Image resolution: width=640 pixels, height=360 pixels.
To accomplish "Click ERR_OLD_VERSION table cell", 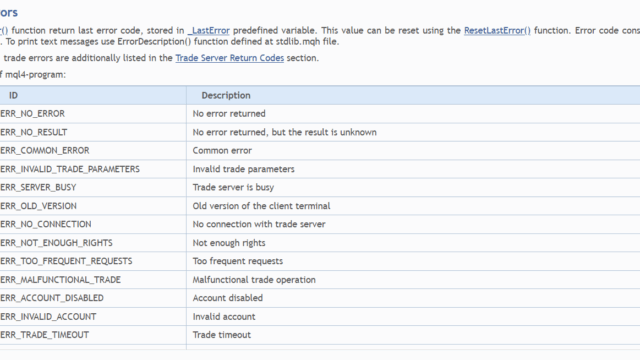I will (x=38, y=206).
